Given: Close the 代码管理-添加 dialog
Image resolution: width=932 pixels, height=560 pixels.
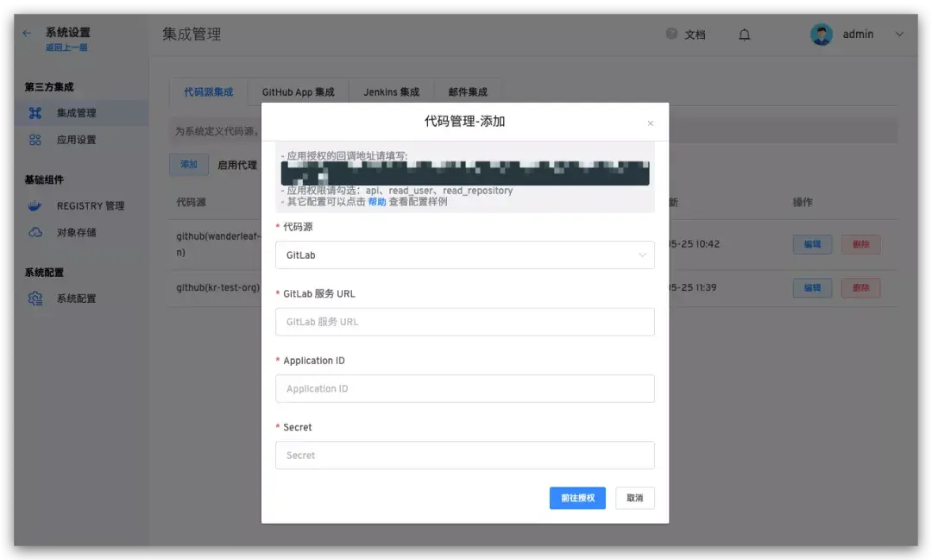Looking at the screenshot, I should coord(651,123).
